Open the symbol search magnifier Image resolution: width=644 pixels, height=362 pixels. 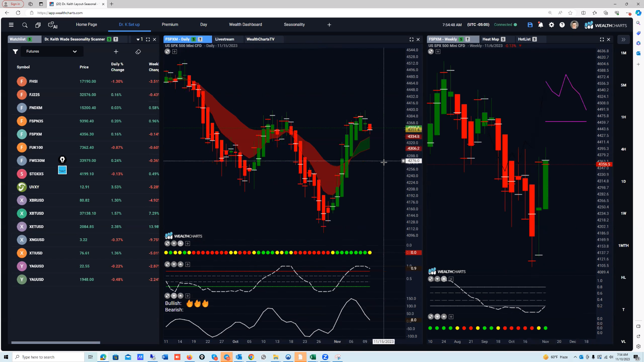(x=25, y=25)
